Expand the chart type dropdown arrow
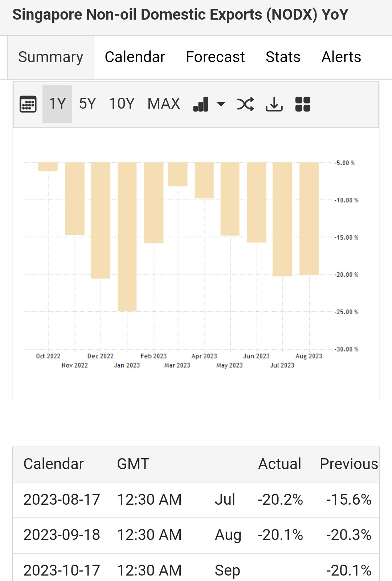This screenshot has height=581, width=392. tap(221, 104)
